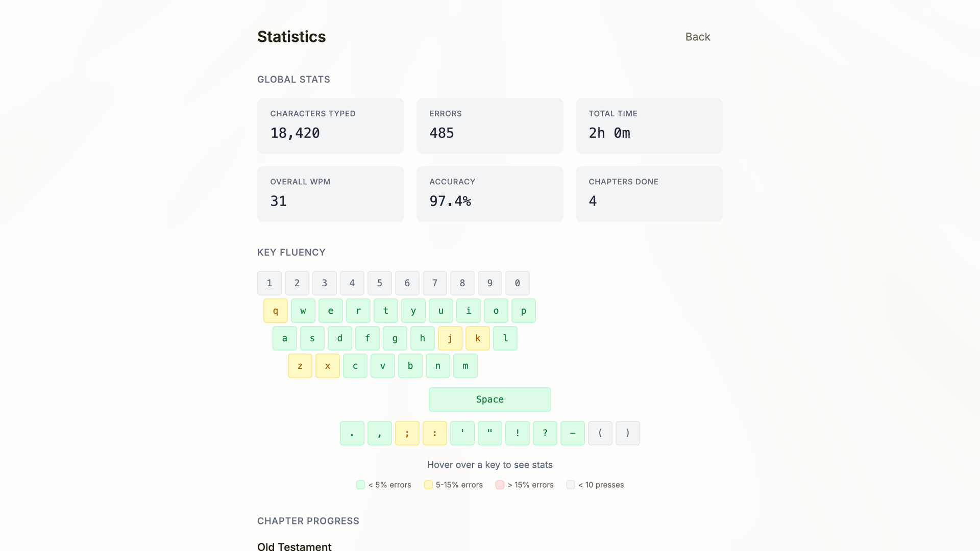The image size is (980, 551).
Task: Select the number 5 key tile
Action: click(380, 283)
